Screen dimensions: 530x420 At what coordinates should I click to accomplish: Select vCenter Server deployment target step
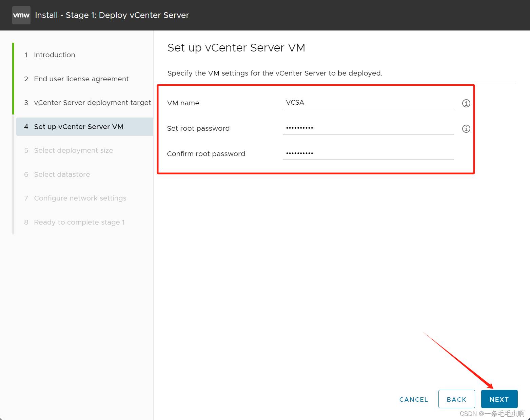coord(92,103)
